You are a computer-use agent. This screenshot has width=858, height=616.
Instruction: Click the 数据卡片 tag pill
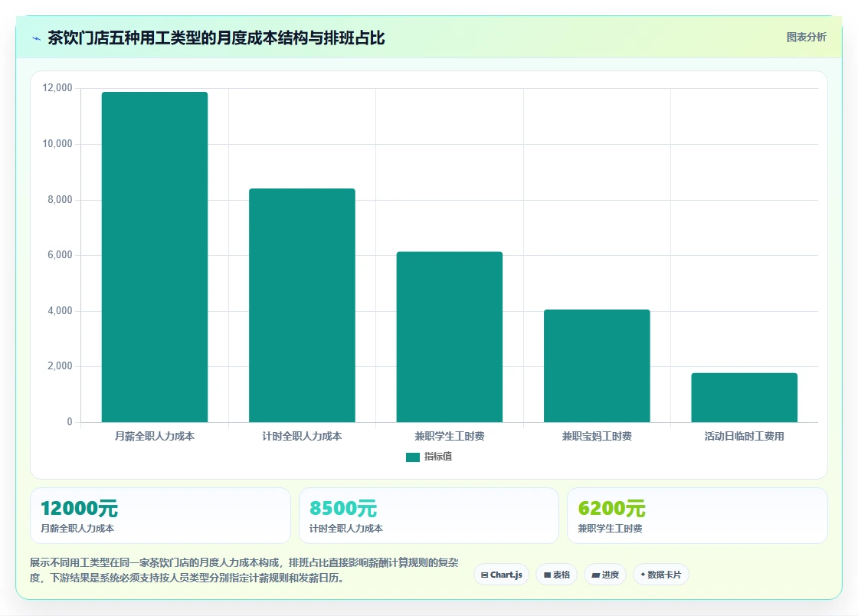pos(661,575)
